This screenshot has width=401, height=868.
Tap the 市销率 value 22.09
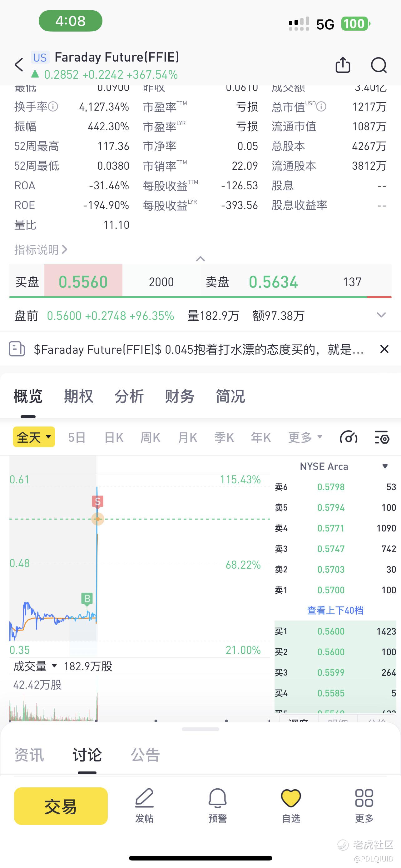[x=245, y=166]
